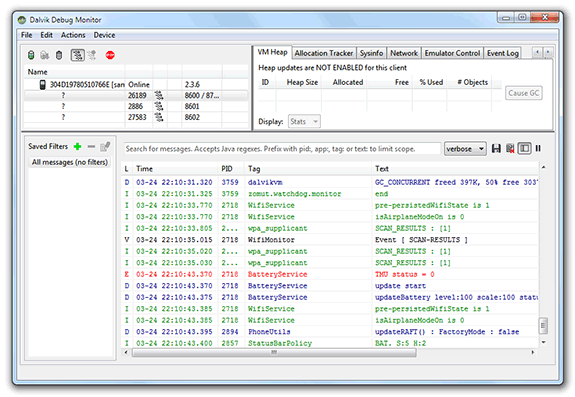Clear the log with the red X icon

[x=510, y=148]
